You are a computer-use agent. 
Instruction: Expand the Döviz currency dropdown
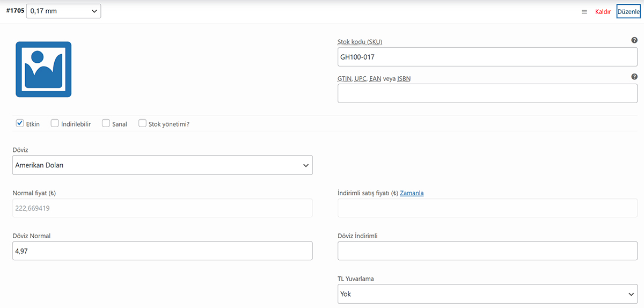pos(162,165)
